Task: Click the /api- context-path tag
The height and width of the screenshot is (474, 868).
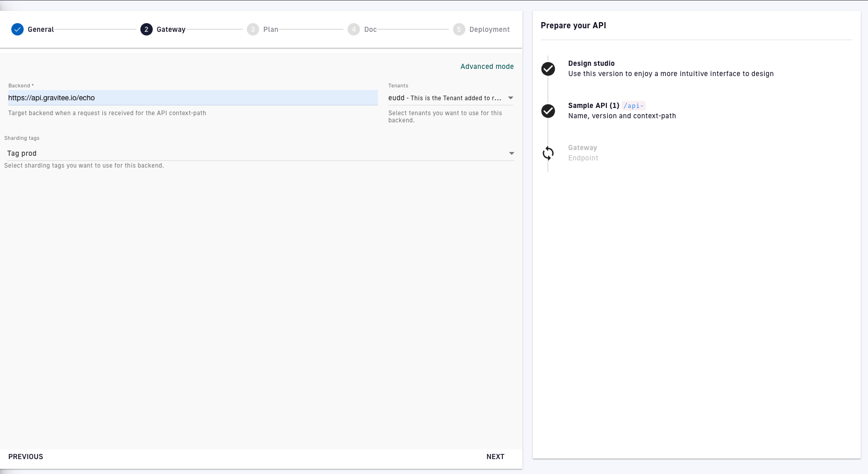Action: (634, 106)
